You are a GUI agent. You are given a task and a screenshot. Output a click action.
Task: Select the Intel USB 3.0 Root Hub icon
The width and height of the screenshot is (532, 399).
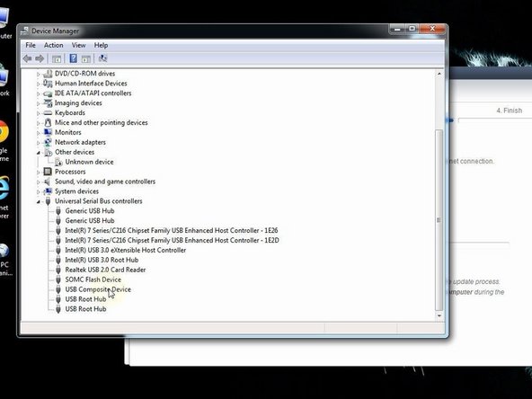[58, 260]
